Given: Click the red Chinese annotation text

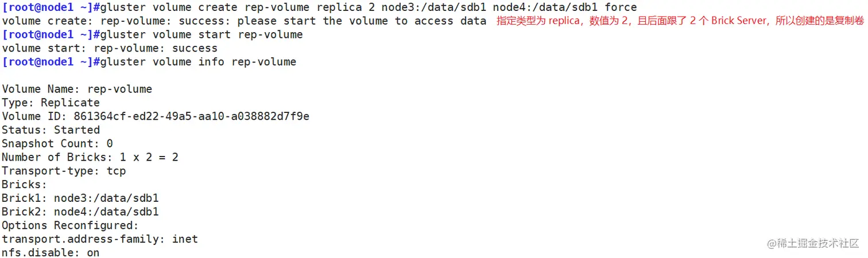Looking at the screenshot, I should point(680,21).
